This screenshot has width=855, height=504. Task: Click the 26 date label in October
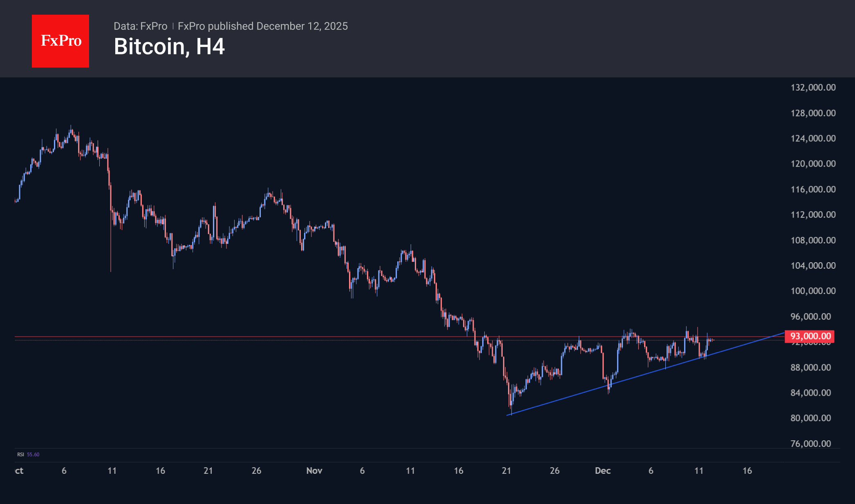pyautogui.click(x=256, y=471)
